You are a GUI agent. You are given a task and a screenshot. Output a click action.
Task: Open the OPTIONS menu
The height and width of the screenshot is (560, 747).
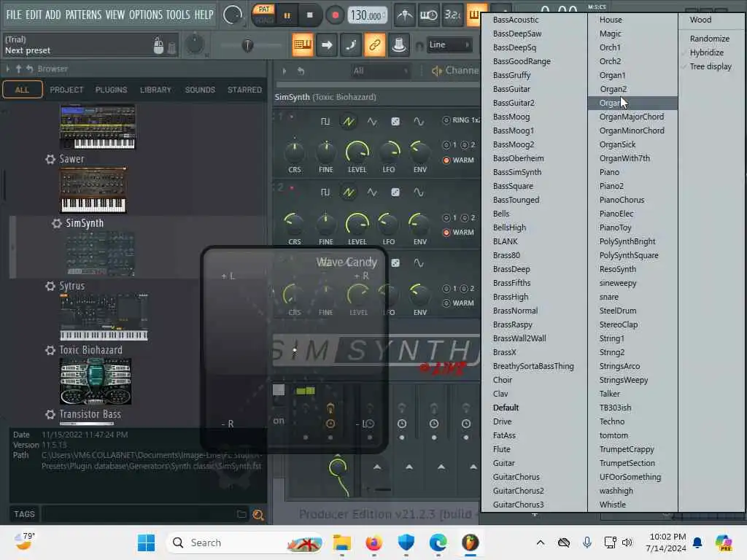146,15
